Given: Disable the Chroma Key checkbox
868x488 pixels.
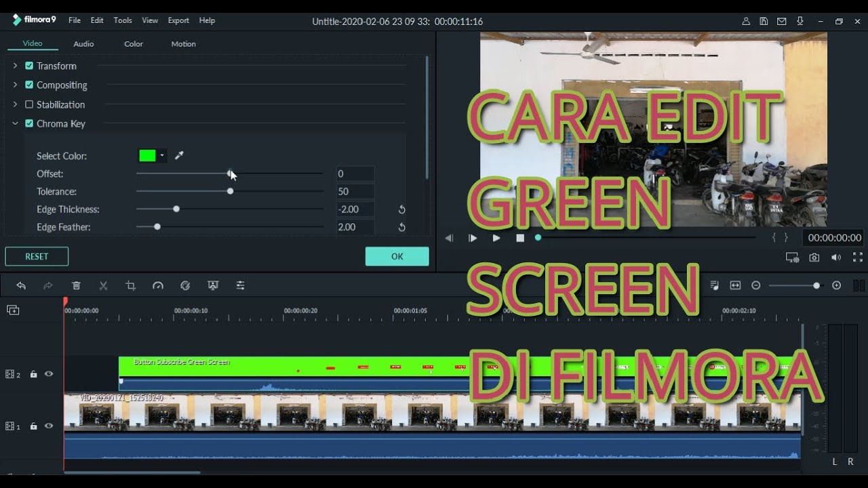Looking at the screenshot, I should (x=29, y=123).
